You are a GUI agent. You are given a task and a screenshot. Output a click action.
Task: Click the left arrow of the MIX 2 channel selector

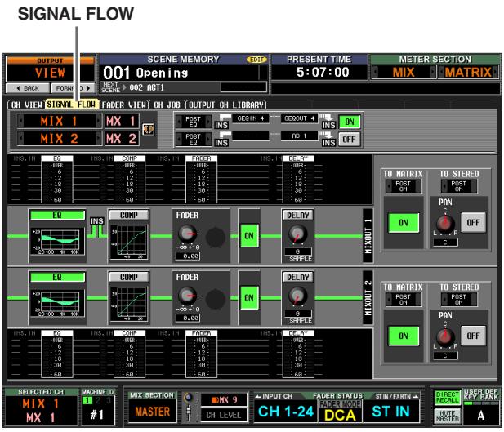[21, 139]
